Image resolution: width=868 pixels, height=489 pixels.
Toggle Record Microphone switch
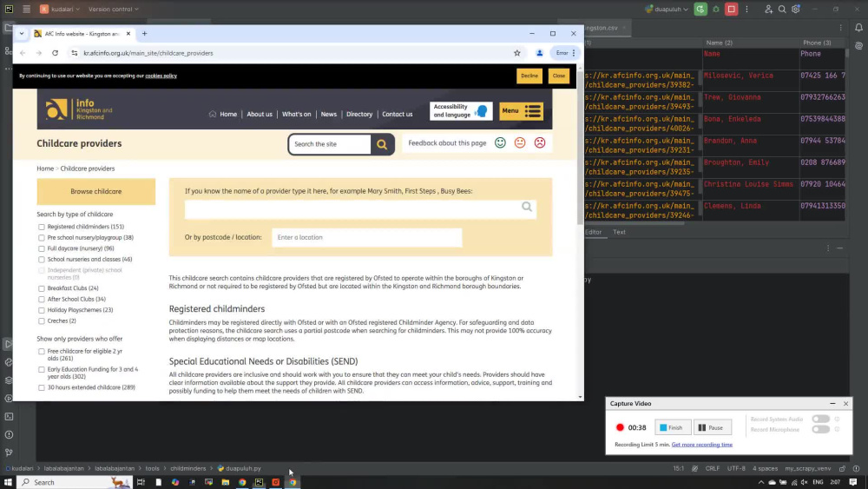click(820, 429)
